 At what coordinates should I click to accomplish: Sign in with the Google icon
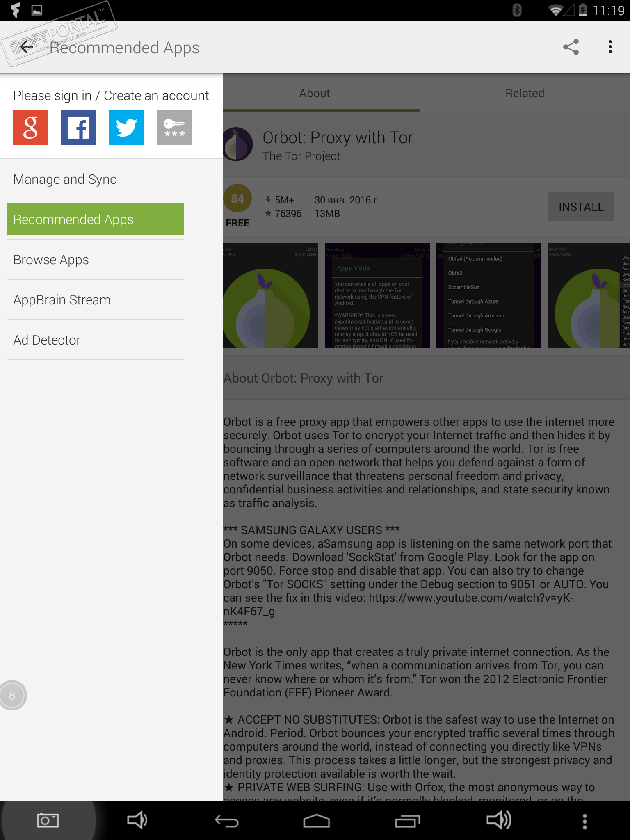30,128
